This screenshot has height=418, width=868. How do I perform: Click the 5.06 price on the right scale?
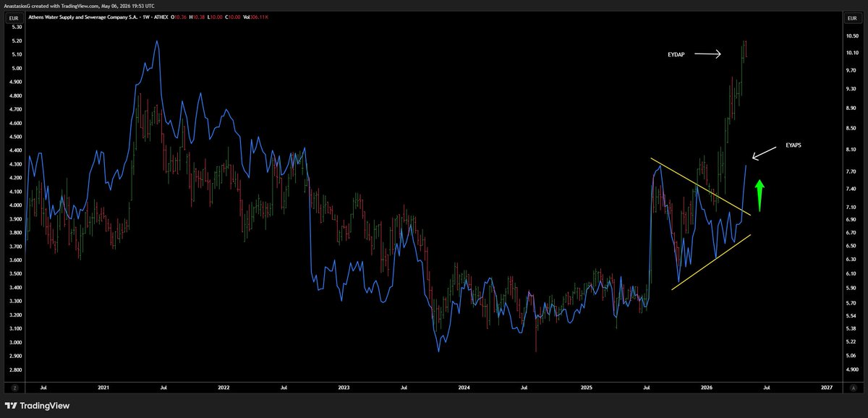(852, 356)
